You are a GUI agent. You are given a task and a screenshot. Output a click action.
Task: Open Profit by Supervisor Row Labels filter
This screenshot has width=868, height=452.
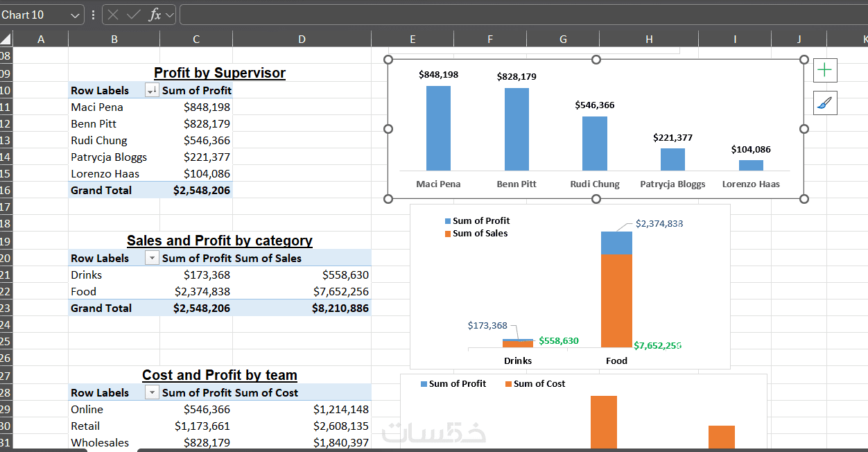(x=152, y=90)
